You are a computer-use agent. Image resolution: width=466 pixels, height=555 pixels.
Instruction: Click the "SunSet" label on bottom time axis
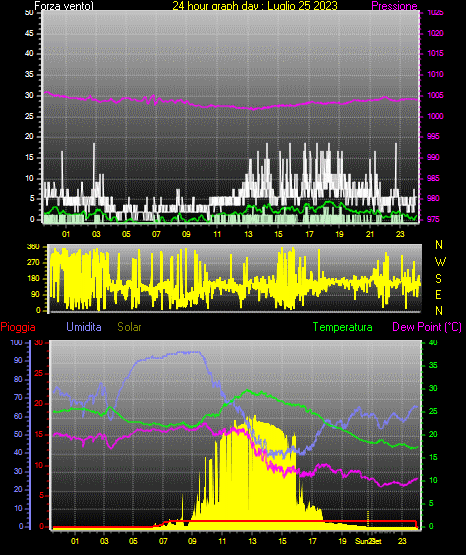(x=368, y=541)
